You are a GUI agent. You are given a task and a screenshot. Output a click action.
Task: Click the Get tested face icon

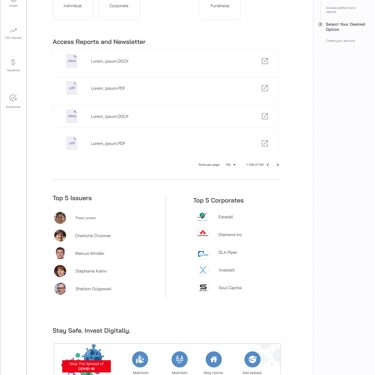coord(252,359)
